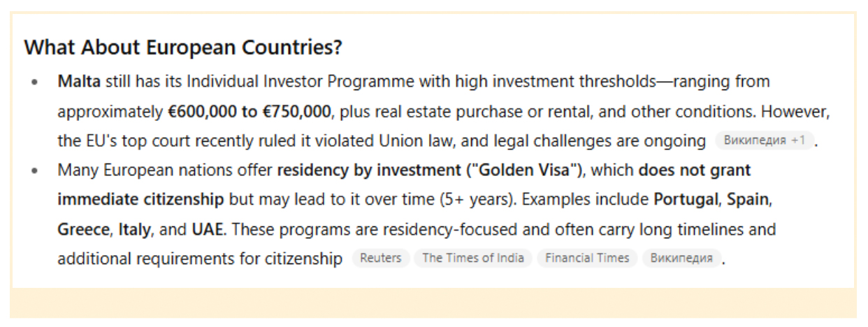Open the Reuters source chip
The width and height of the screenshot is (868, 327).
click(381, 258)
